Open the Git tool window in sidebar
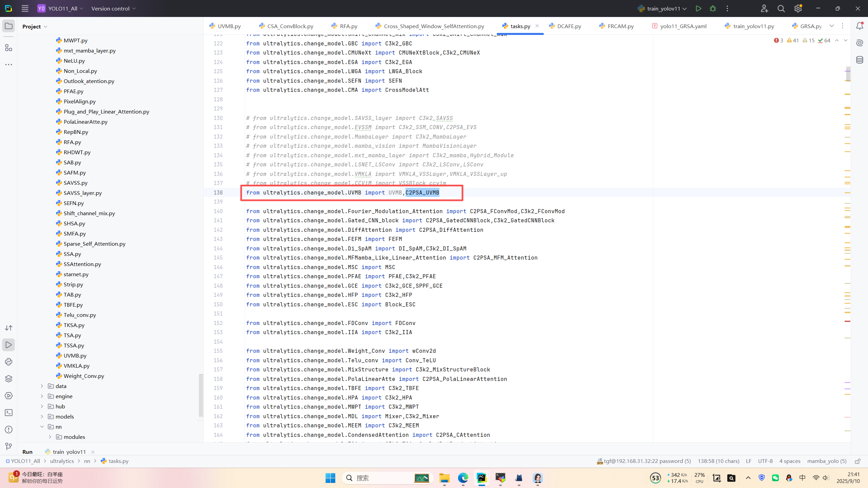The width and height of the screenshot is (868, 488). tap(8, 447)
